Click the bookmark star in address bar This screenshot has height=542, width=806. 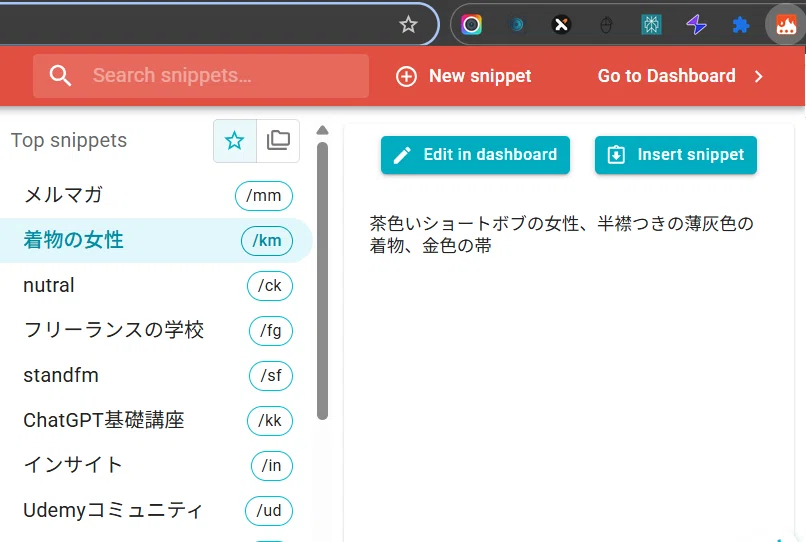click(408, 24)
